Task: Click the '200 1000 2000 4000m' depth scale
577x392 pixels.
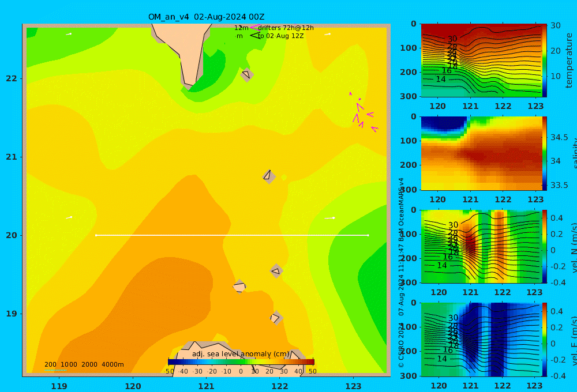Action: pyautogui.click(x=84, y=364)
